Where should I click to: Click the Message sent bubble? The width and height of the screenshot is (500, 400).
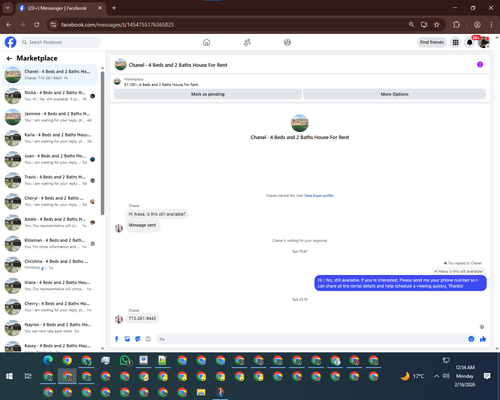(x=142, y=225)
